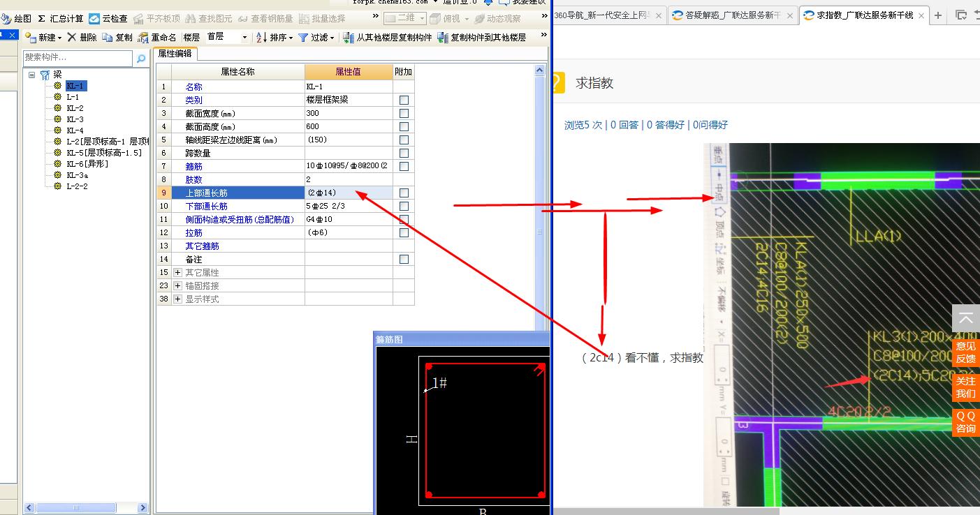Click 我要建议 speech bubble icon
The image size is (980, 515).
506,2
